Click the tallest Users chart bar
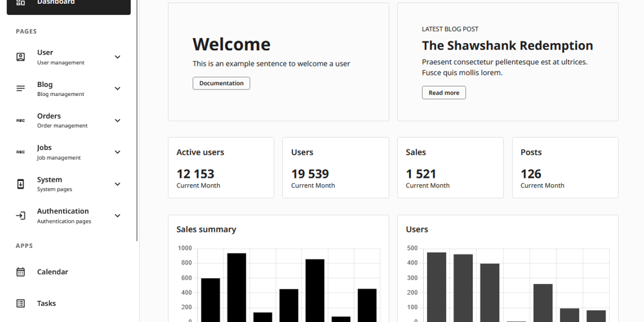Image resolution: width=644 pixels, height=322 pixels. tap(437, 287)
